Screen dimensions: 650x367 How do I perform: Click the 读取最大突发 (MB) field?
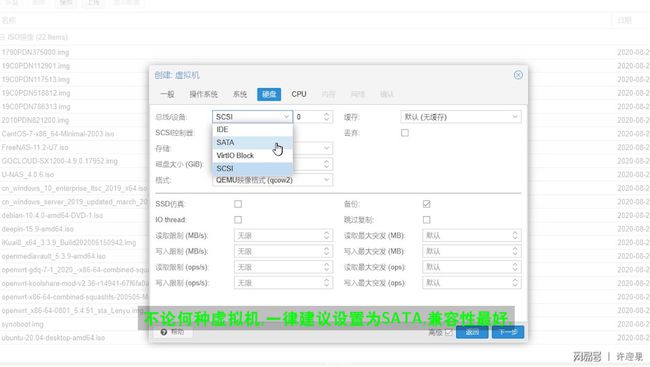tap(472, 236)
